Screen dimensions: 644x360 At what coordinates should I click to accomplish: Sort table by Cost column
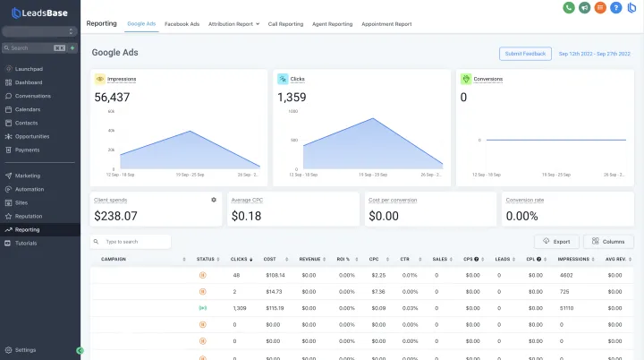tap(275, 259)
